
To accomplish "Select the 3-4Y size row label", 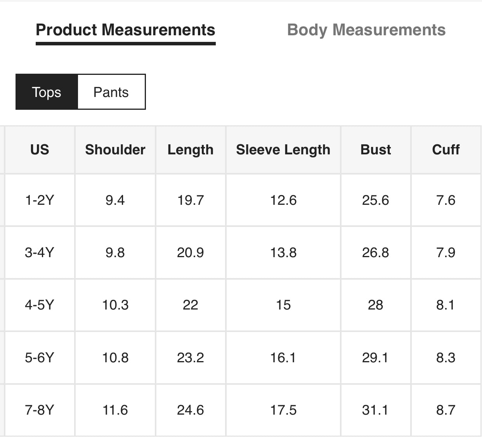I will [x=40, y=253].
